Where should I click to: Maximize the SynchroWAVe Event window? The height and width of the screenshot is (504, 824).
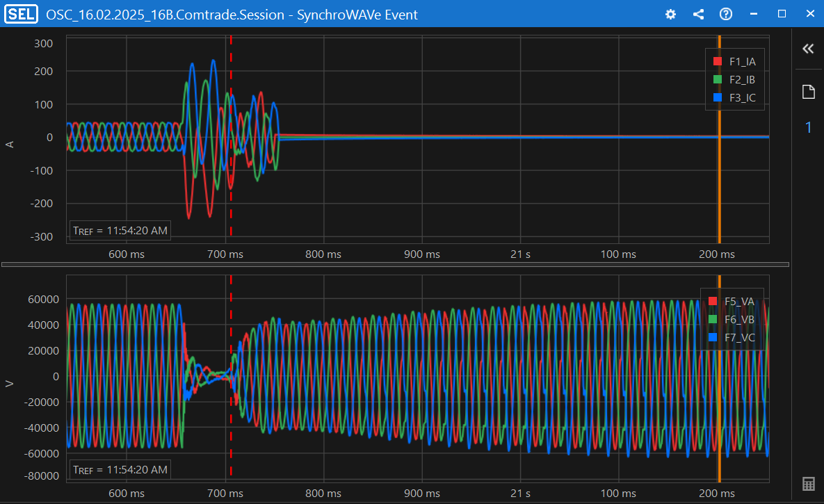point(782,14)
